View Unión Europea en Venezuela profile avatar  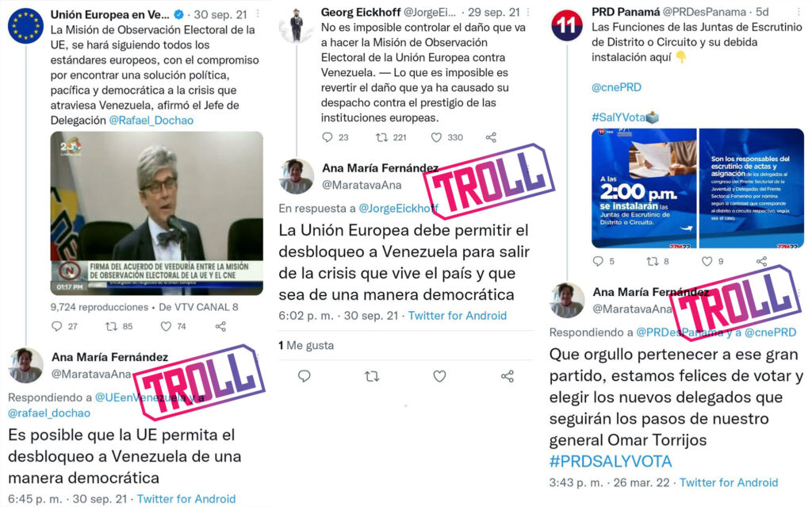click(x=25, y=25)
